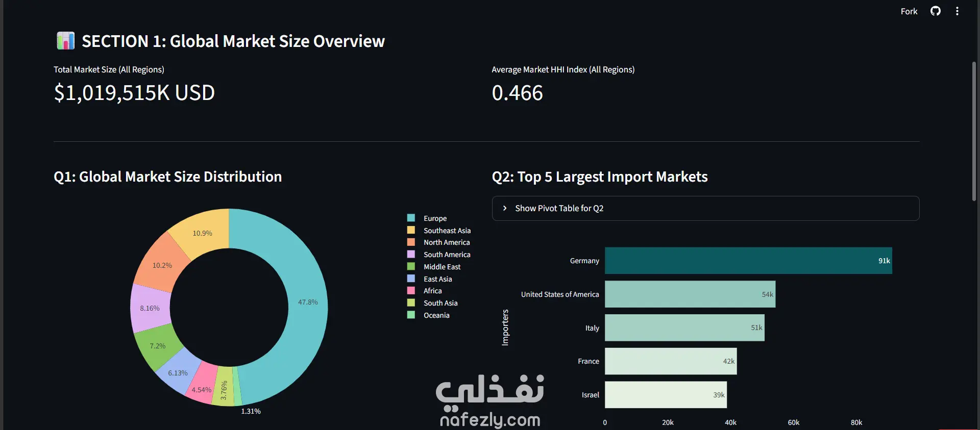The width and height of the screenshot is (980, 430).
Task: Click the Germany 91k bar
Action: pos(748,261)
